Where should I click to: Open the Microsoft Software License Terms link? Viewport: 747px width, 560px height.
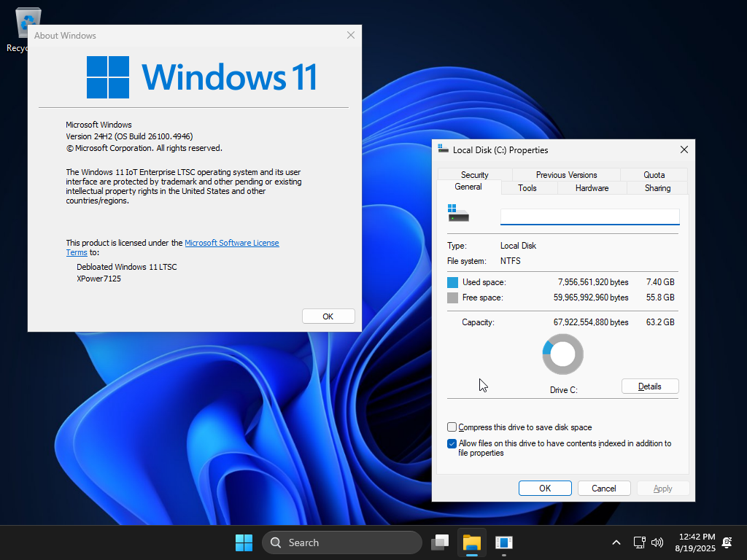[231, 243]
